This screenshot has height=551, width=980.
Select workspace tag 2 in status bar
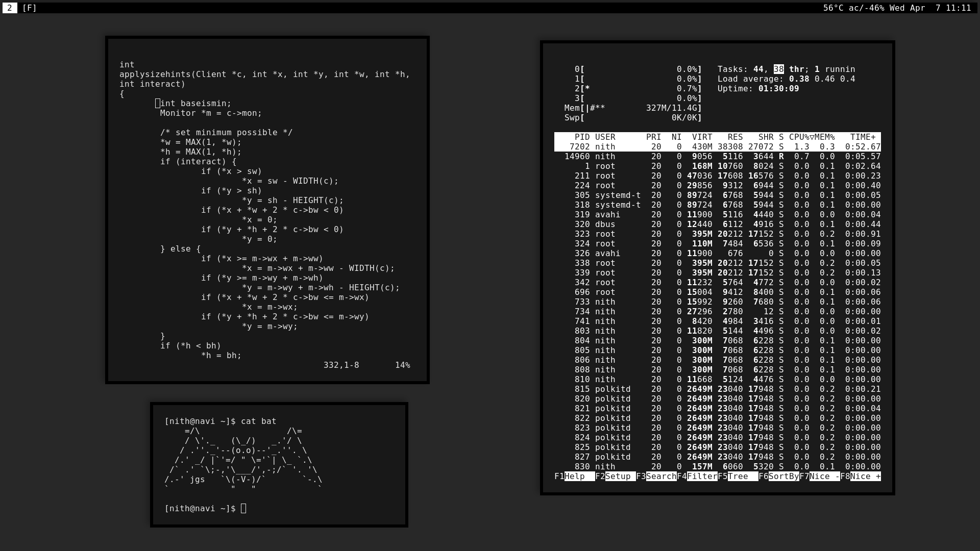click(10, 8)
